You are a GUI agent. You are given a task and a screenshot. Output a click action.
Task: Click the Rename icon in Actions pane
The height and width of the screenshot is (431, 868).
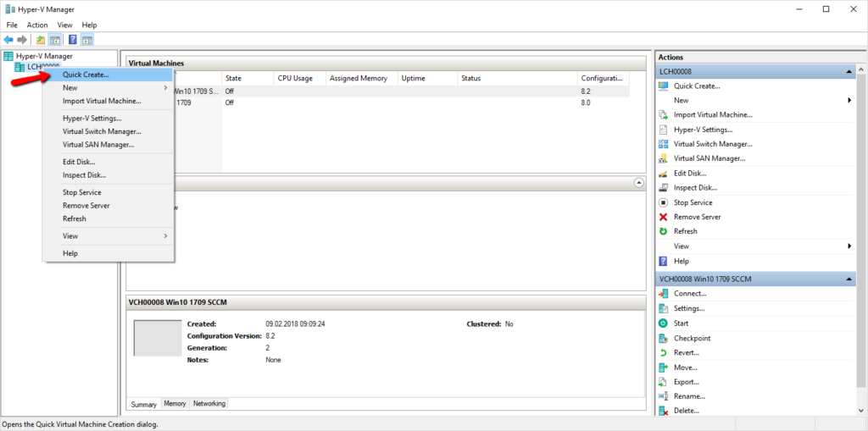pos(663,396)
